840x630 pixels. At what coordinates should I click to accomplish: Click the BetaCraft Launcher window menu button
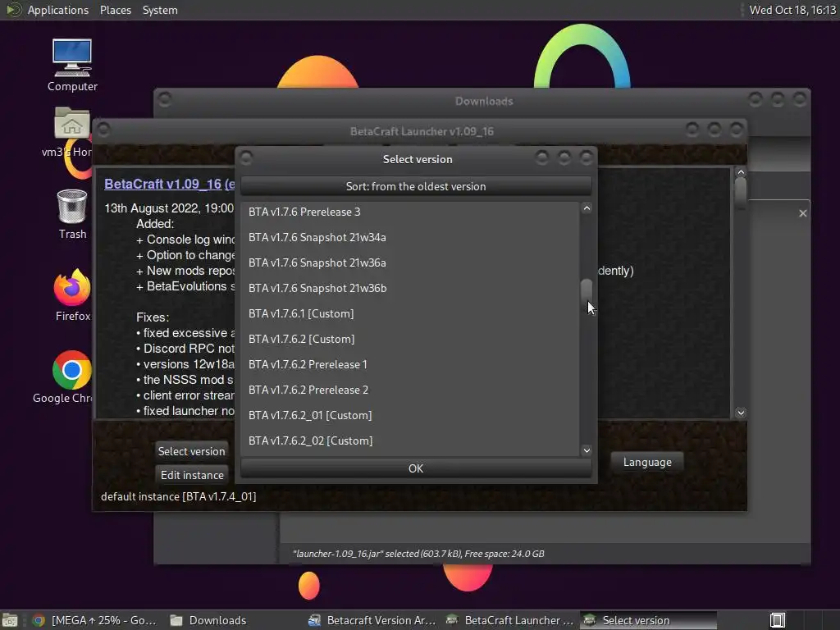click(104, 130)
